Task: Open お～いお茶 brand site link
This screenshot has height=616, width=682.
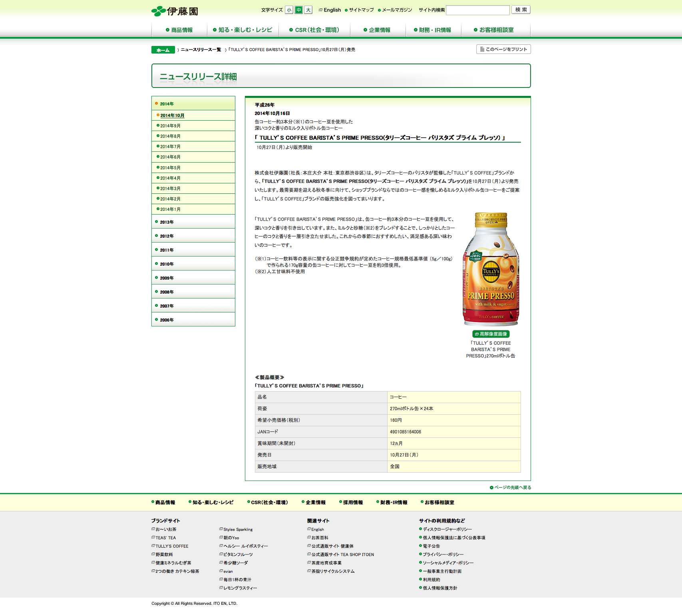Action: (x=164, y=529)
